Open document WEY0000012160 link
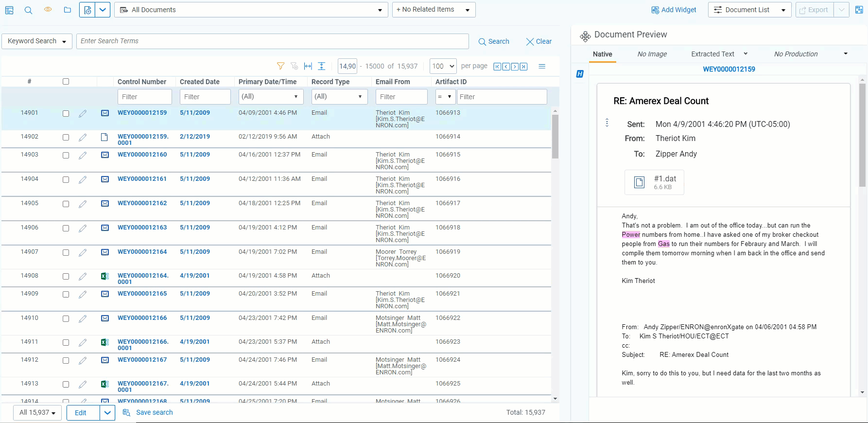The image size is (868, 423). (142, 155)
